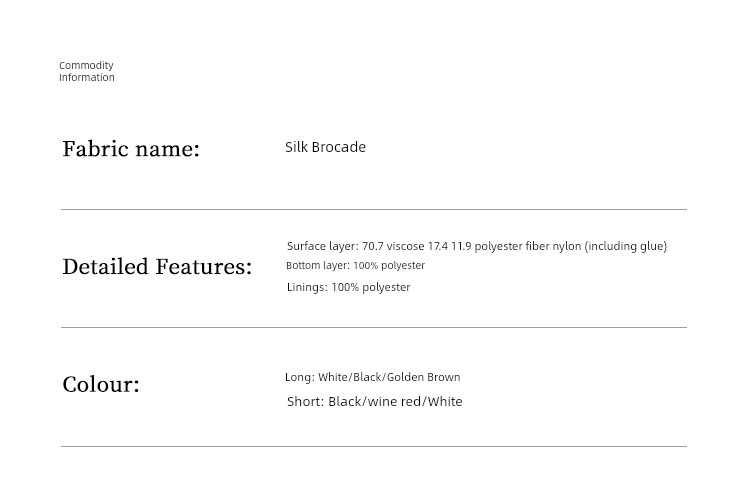Click the "Colour:" label

101,385
